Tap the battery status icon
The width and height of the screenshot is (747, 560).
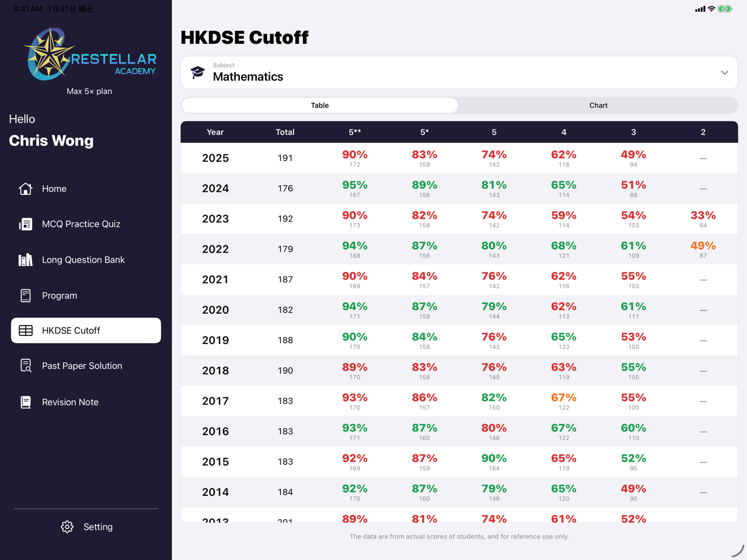pyautogui.click(x=725, y=9)
